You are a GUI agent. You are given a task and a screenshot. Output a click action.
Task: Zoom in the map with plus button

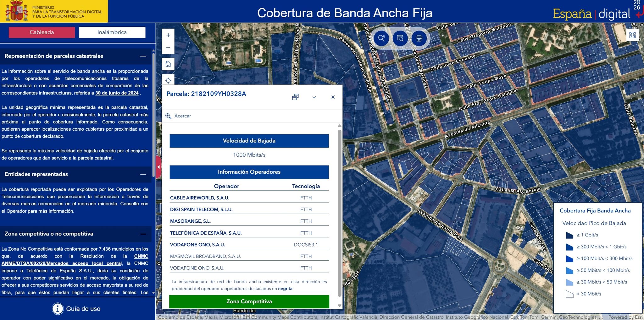click(168, 35)
